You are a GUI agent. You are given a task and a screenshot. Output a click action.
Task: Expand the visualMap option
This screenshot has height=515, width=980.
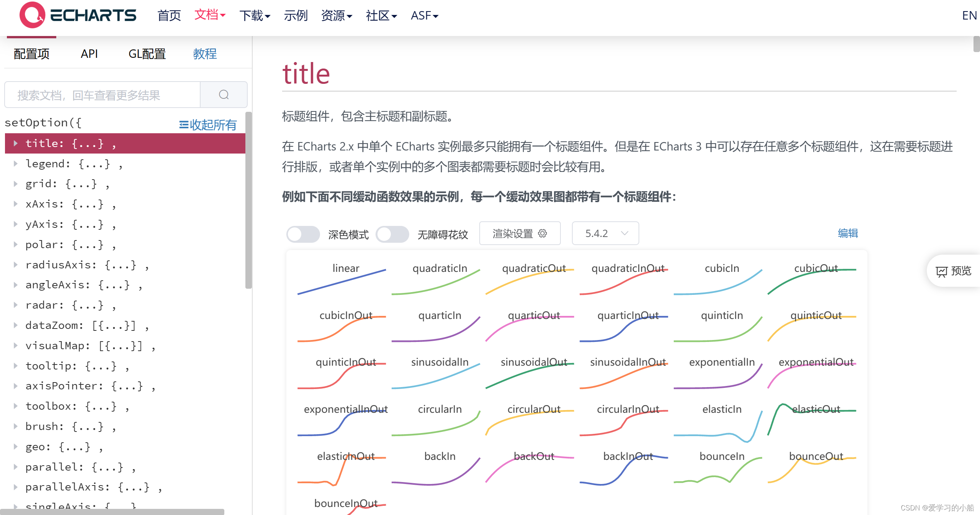(16, 345)
